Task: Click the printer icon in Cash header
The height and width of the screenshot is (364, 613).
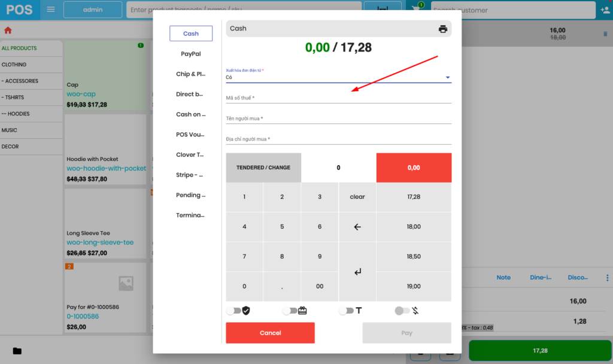Action: pyautogui.click(x=442, y=29)
